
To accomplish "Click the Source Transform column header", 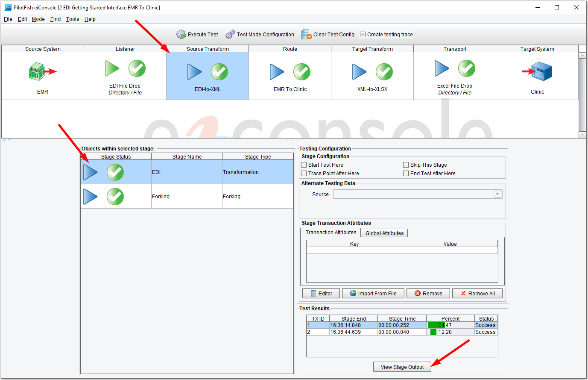I will tap(208, 49).
